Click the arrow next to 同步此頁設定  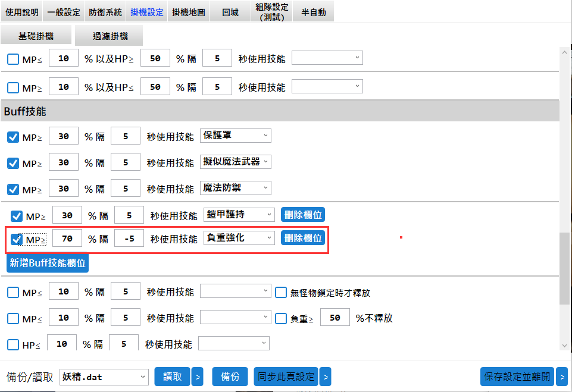click(325, 377)
